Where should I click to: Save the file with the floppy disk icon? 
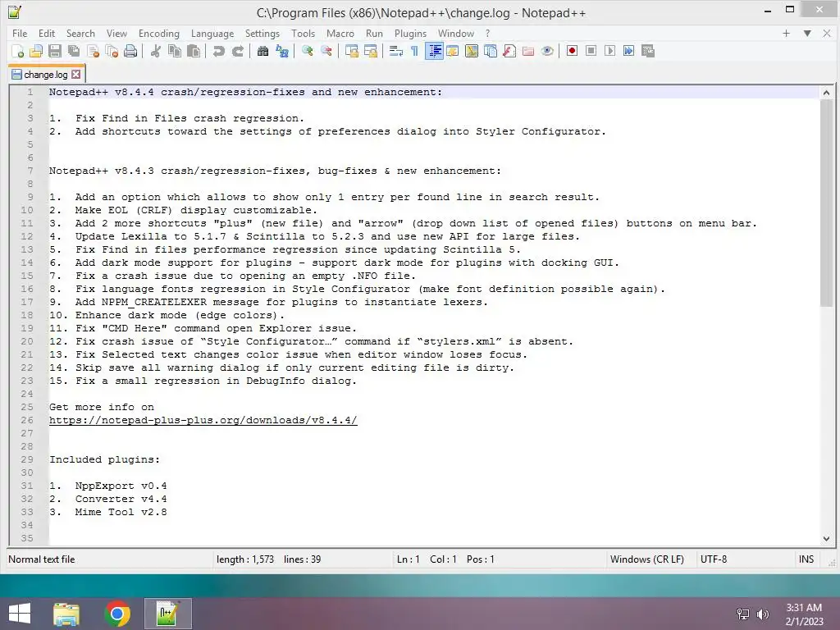tap(55, 51)
